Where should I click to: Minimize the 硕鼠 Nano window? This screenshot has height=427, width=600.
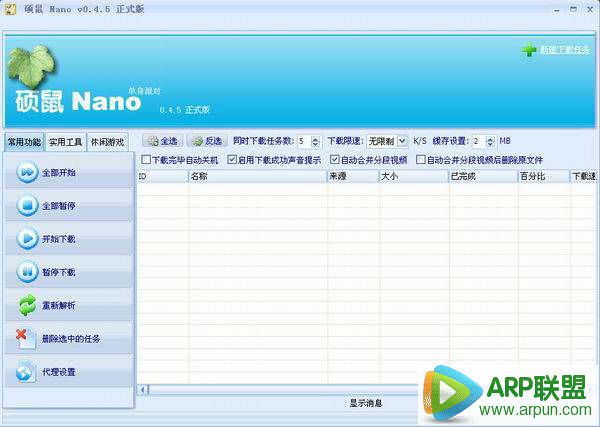(x=556, y=10)
